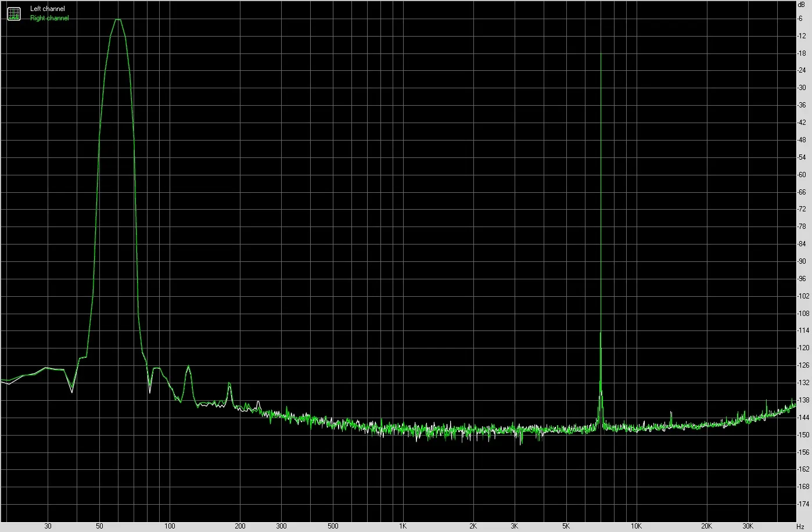Viewport: 812px width, 532px height.
Task: Click the "50" frequency axis label
Action: (x=100, y=526)
